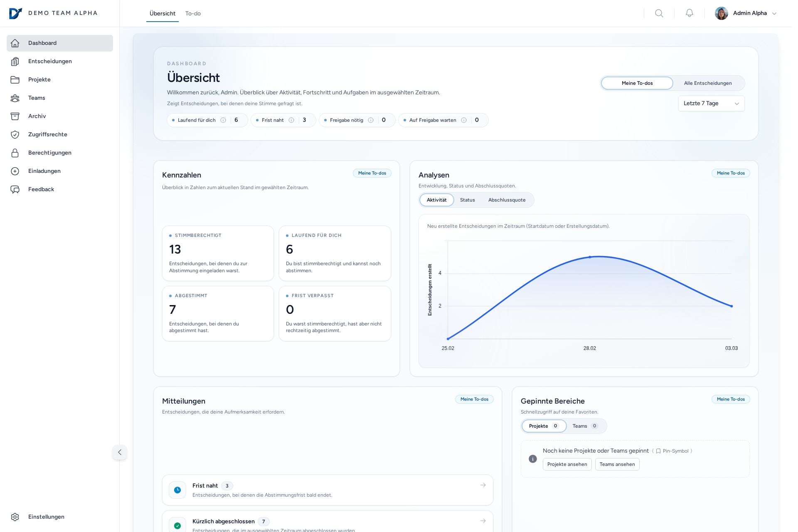Open Zugriffsrechte shield icon in sidebar
This screenshot has width=798, height=532.
(x=15, y=135)
